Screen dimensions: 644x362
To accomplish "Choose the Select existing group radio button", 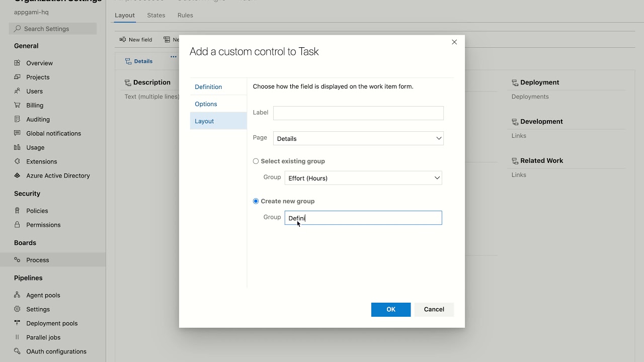I will pos(256,161).
